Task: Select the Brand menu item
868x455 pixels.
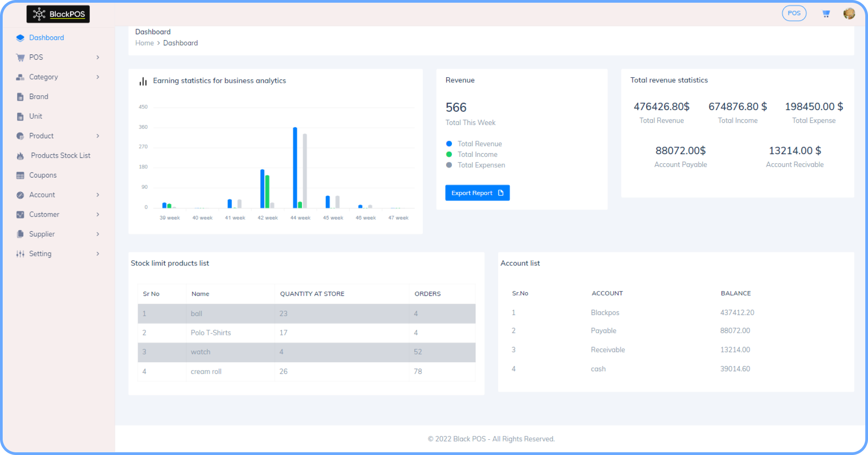Action: pyautogui.click(x=39, y=96)
